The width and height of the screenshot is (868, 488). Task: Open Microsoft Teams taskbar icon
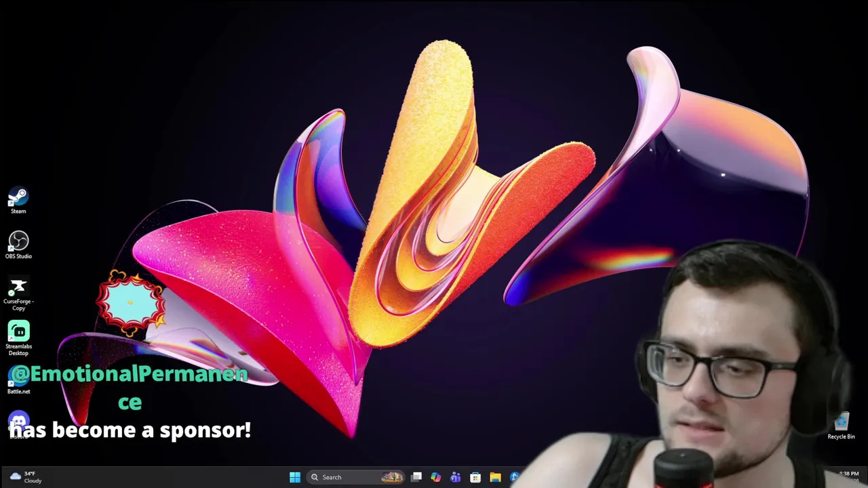tap(456, 477)
